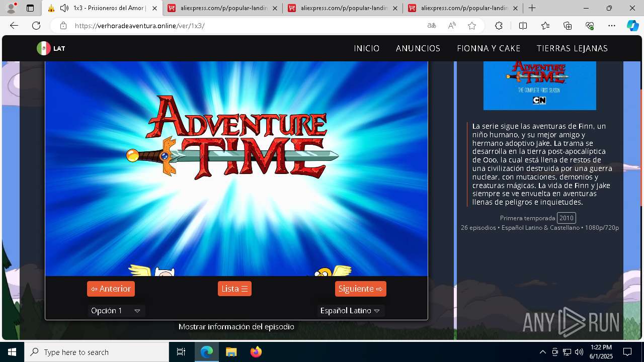The image size is (644, 362).
Task: Click the Adventure Time video player
Action: coord(236,168)
